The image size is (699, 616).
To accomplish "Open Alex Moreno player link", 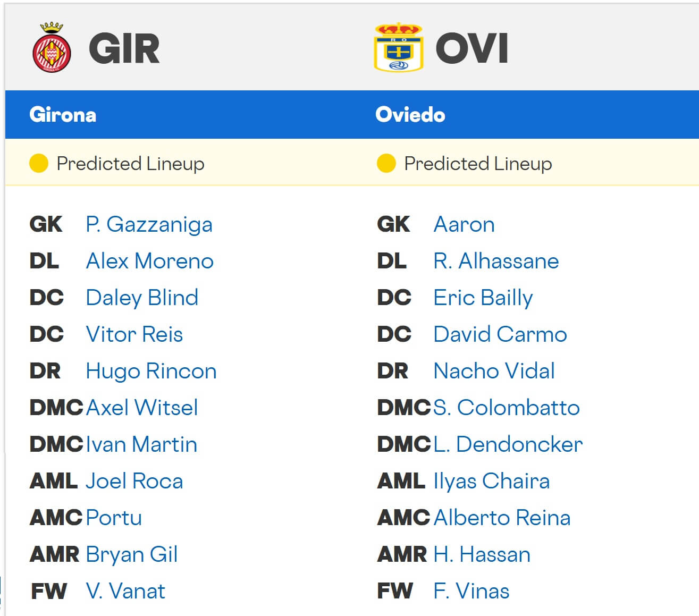I will 149,261.
